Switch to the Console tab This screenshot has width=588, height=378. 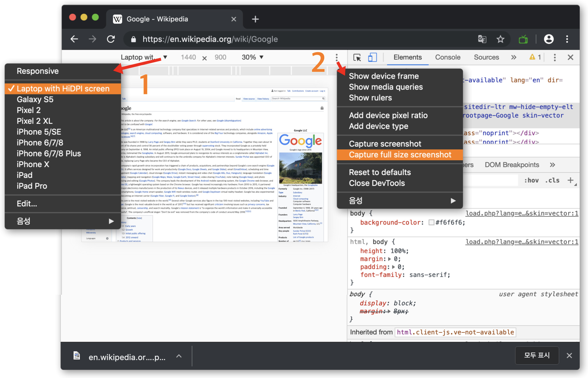(448, 57)
